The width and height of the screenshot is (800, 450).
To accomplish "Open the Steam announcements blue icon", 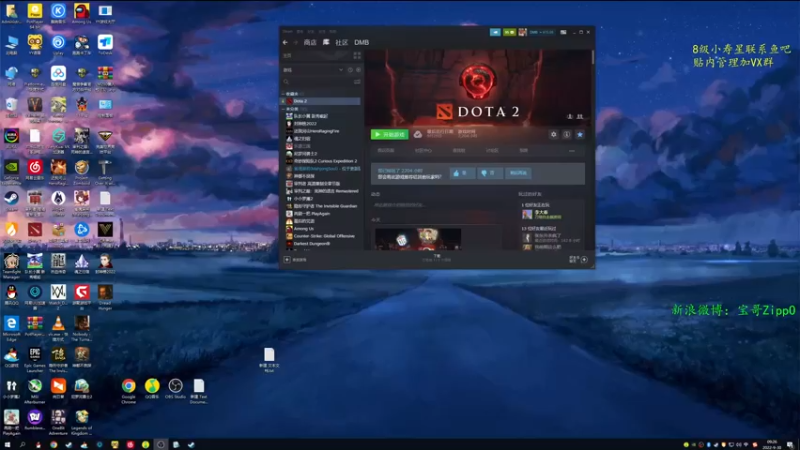I will [495, 32].
